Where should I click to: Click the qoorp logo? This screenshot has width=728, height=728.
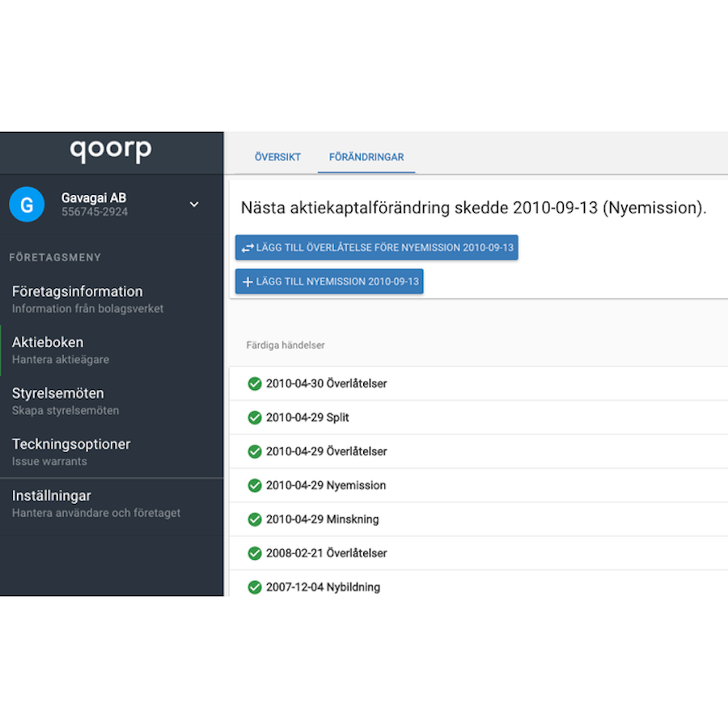coord(111,150)
